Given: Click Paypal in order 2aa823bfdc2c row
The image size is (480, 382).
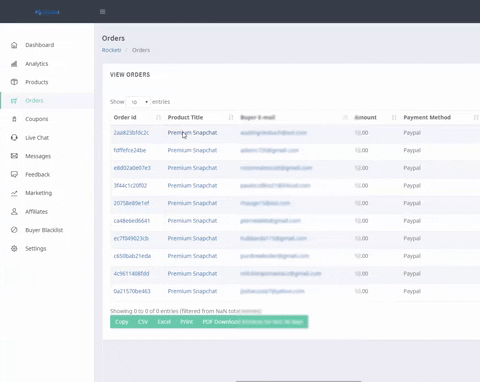Looking at the screenshot, I should [x=412, y=133].
